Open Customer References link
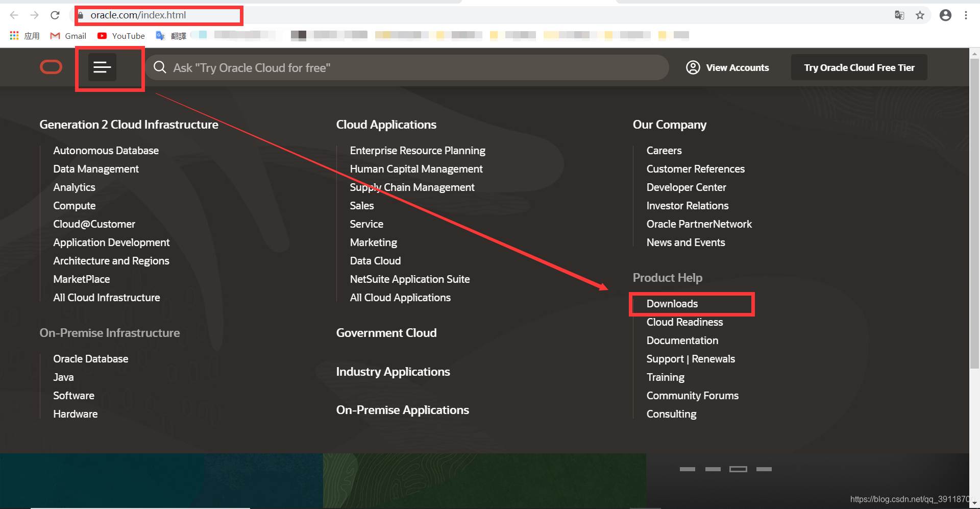 point(695,169)
